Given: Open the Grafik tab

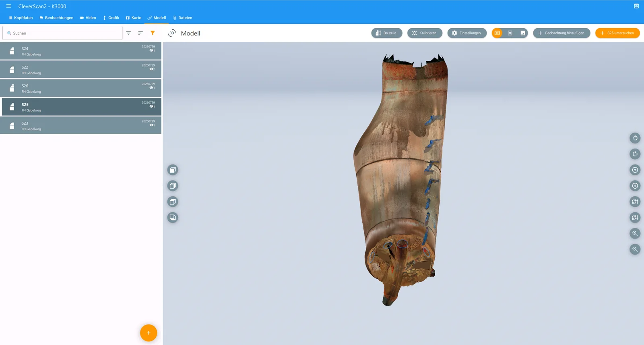Looking at the screenshot, I should click(x=111, y=18).
